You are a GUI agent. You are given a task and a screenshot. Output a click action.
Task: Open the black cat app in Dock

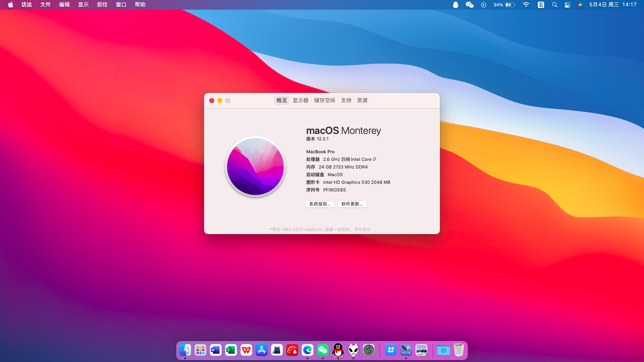point(277,350)
